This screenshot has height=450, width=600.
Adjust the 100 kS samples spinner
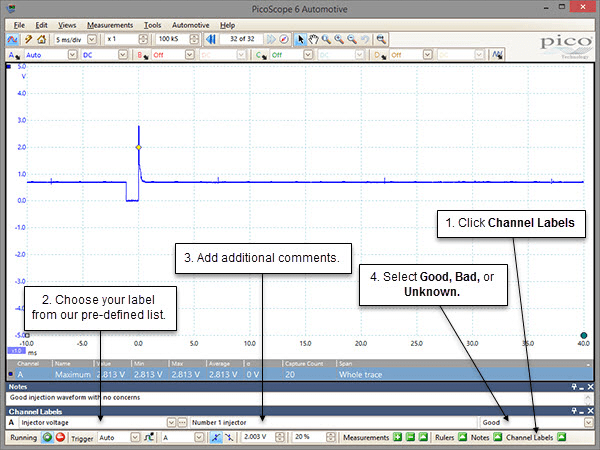point(194,39)
